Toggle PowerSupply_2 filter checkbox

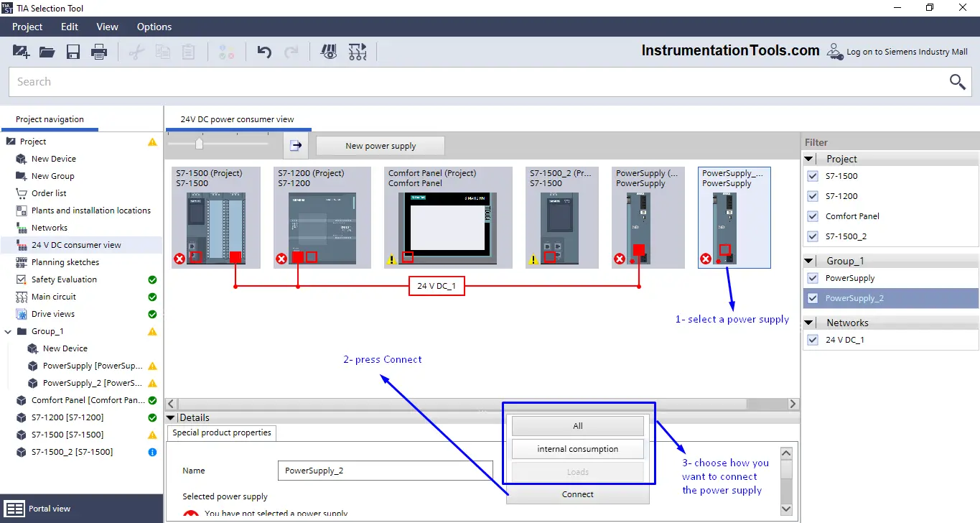pos(813,298)
